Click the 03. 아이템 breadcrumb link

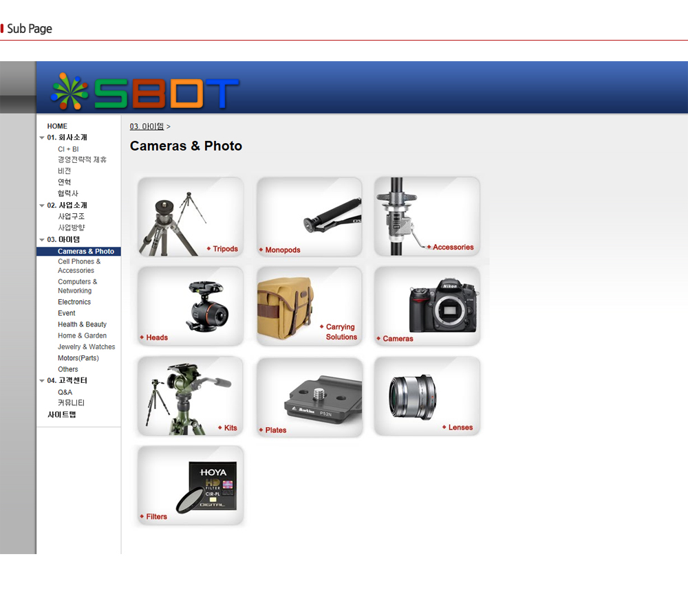click(x=147, y=126)
